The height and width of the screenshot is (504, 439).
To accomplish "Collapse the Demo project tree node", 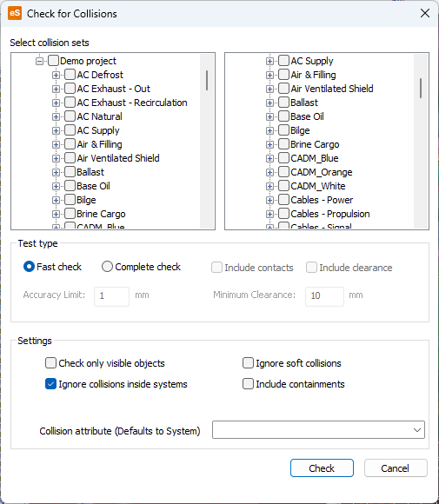I will point(39,61).
